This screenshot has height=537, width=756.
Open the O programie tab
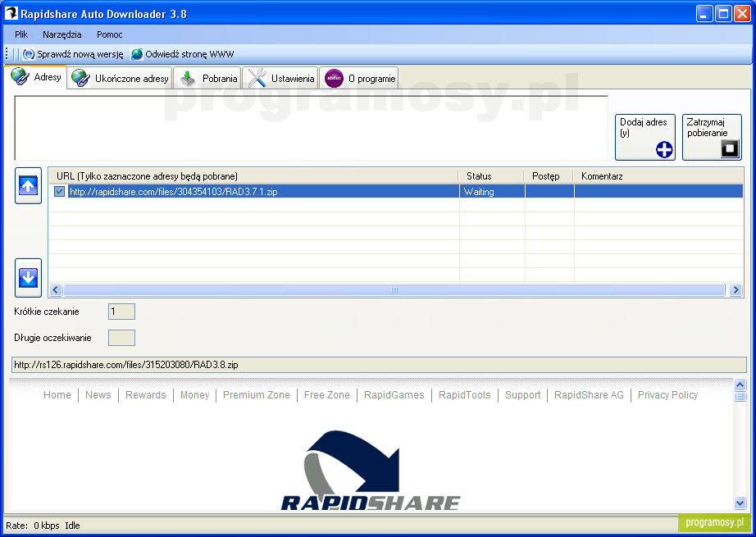[x=359, y=78]
